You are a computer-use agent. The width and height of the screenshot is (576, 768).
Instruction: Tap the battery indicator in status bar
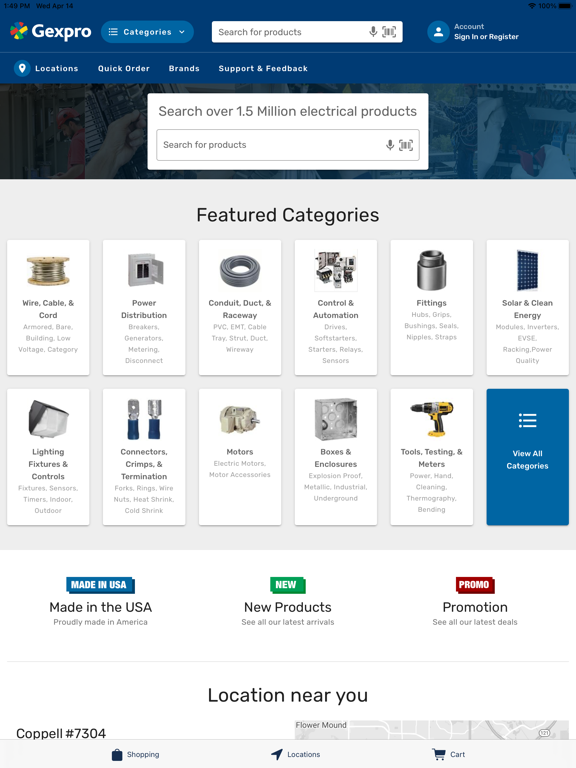click(565, 6)
